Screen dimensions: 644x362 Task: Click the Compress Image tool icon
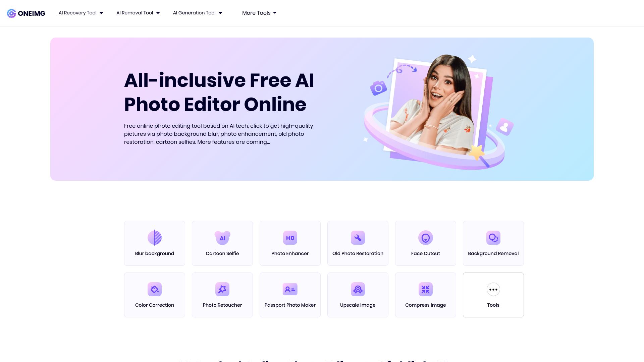coord(425,289)
